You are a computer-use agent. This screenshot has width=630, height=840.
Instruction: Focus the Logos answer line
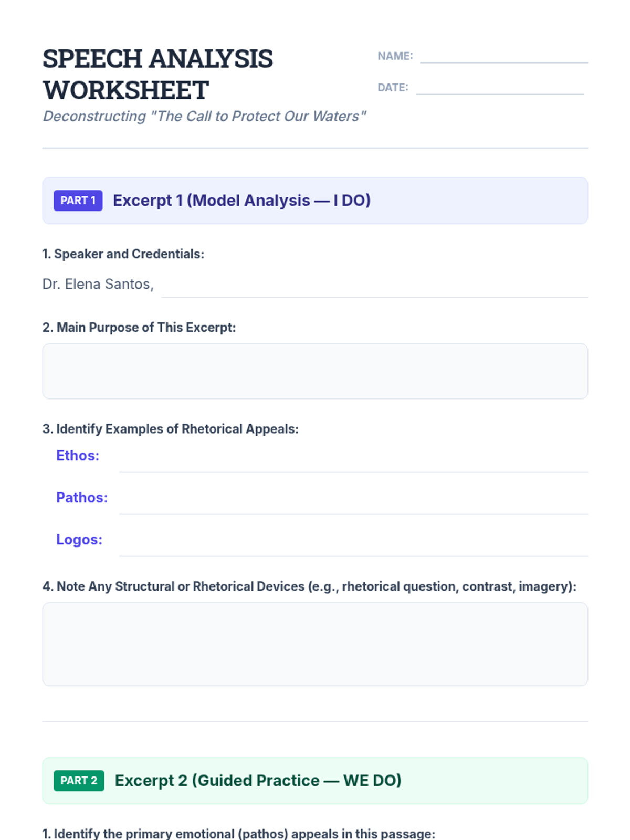pos(353,546)
